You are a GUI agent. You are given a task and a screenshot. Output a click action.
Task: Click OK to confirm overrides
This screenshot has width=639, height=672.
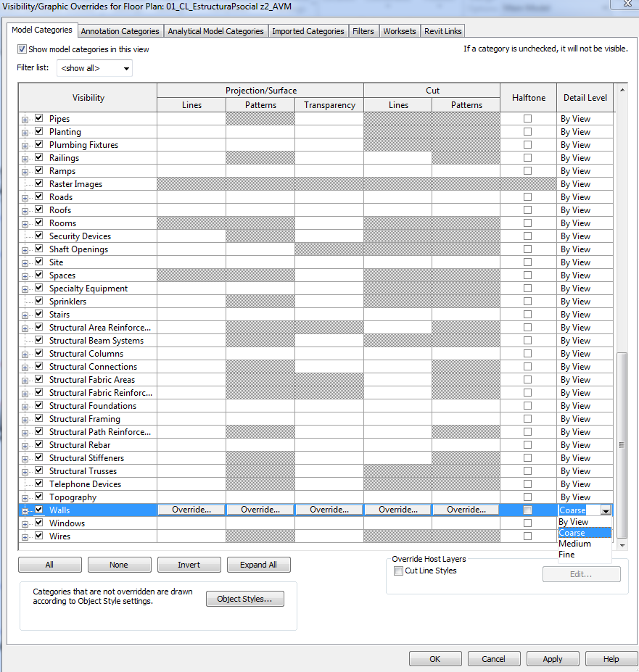coord(435,659)
